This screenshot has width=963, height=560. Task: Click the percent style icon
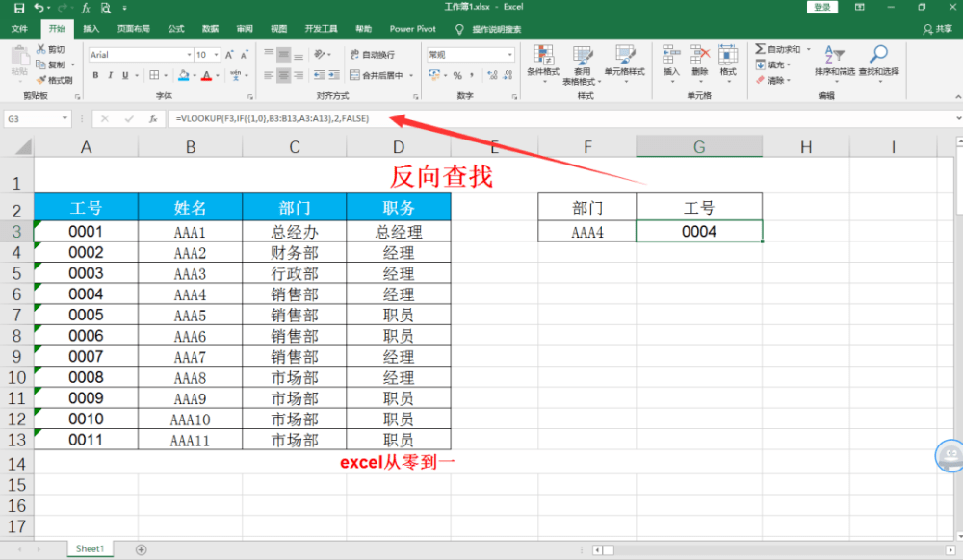pyautogui.click(x=457, y=75)
